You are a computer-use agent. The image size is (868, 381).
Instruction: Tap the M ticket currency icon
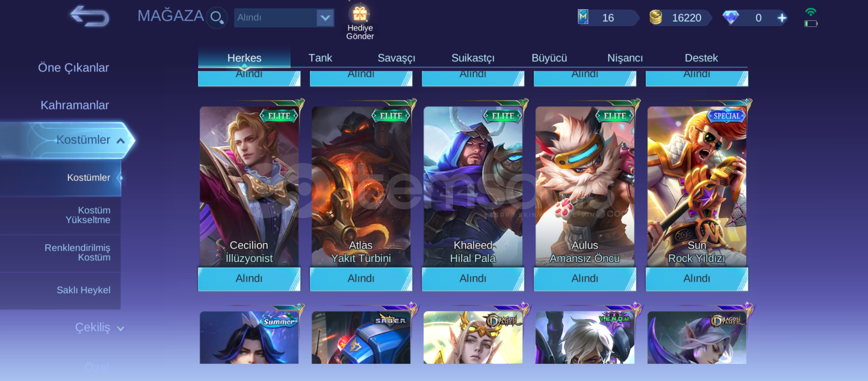(x=583, y=17)
